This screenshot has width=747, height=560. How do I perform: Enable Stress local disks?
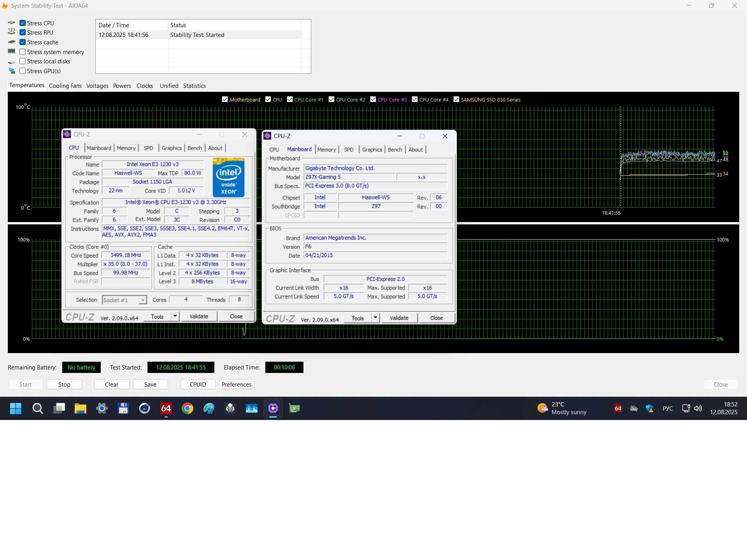click(x=23, y=61)
